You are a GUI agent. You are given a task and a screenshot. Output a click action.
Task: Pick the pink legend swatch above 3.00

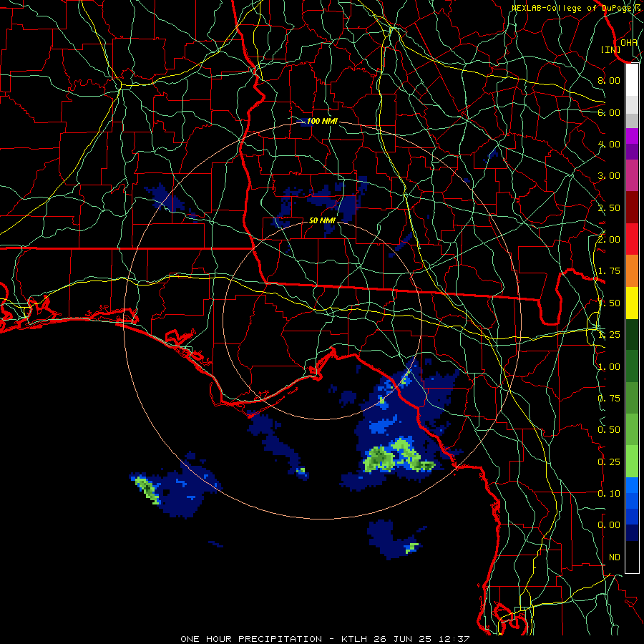coord(632,175)
